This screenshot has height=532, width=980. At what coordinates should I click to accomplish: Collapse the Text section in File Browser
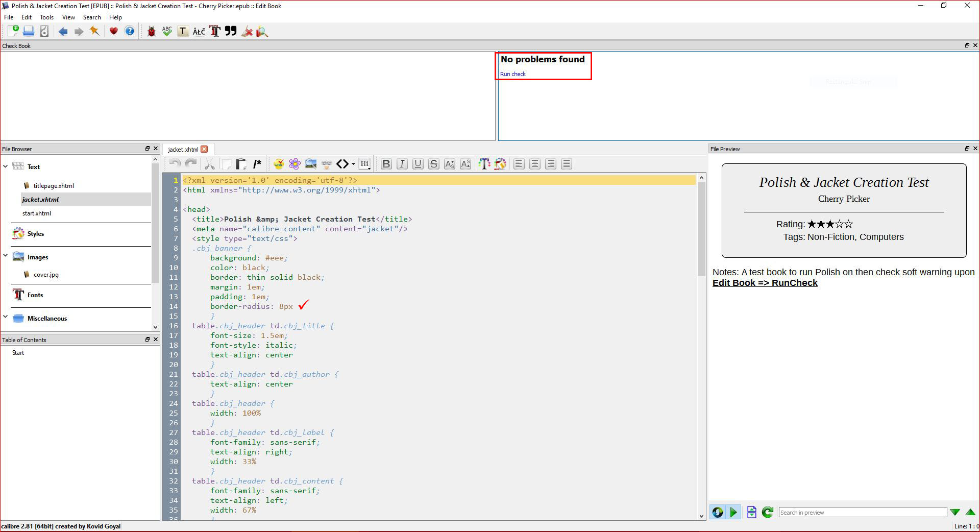(x=6, y=166)
